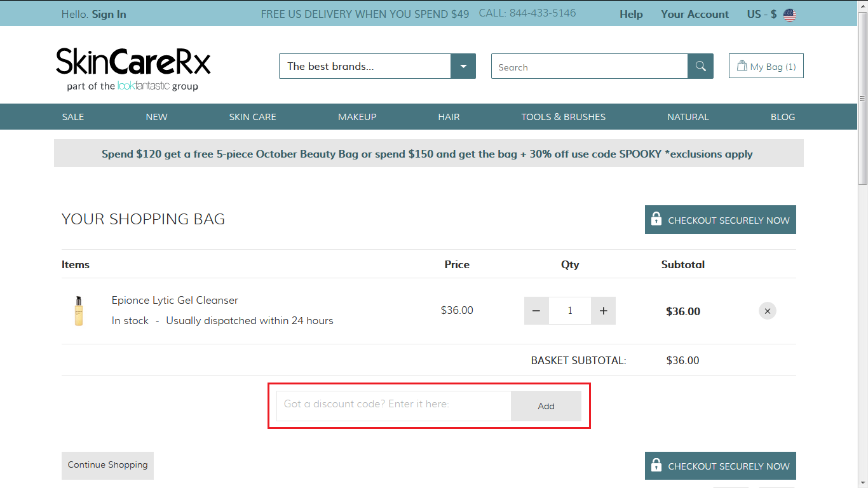
Task: Go to the BLOG section
Action: pos(783,117)
